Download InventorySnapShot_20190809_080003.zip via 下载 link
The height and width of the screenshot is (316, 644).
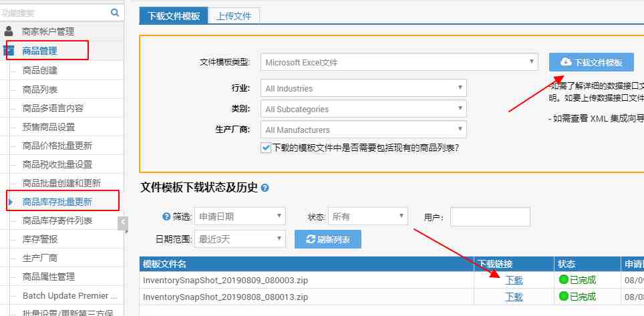click(x=514, y=280)
